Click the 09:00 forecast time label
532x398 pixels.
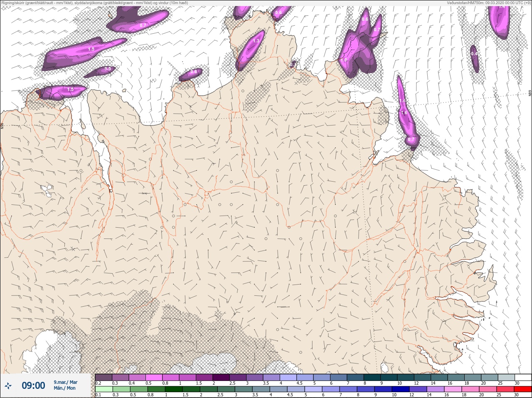pos(33,386)
